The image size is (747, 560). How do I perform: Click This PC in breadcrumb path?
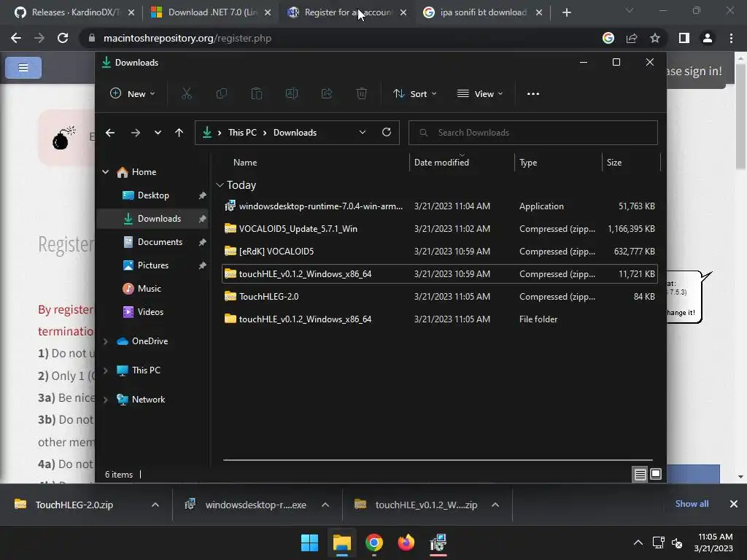point(242,133)
